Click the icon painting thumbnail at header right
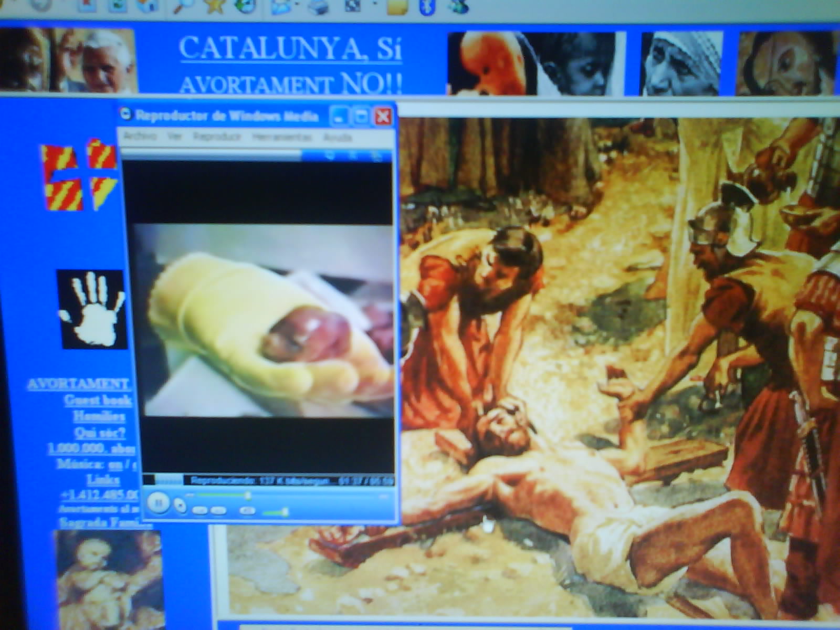 pos(787,63)
